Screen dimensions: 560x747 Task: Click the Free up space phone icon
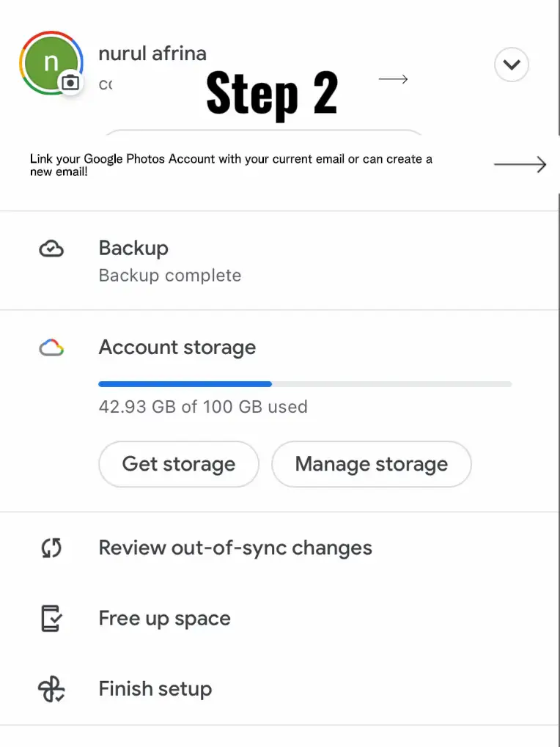(x=51, y=619)
